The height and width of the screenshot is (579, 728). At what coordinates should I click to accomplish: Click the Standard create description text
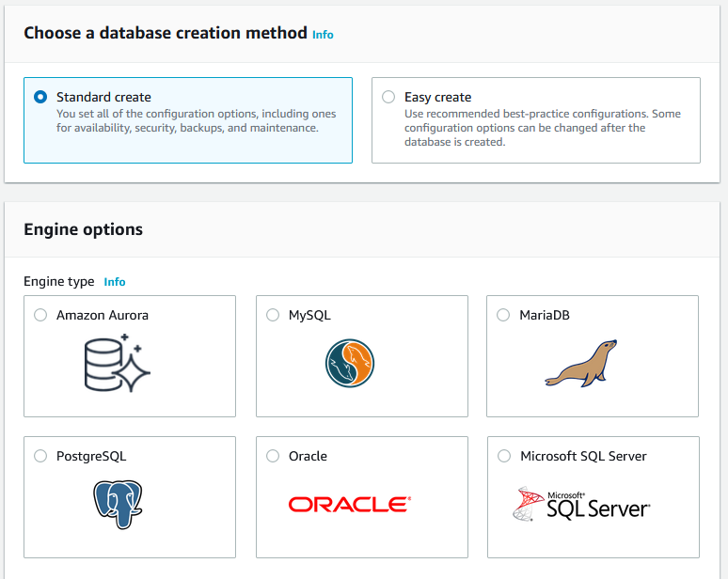tap(196, 120)
